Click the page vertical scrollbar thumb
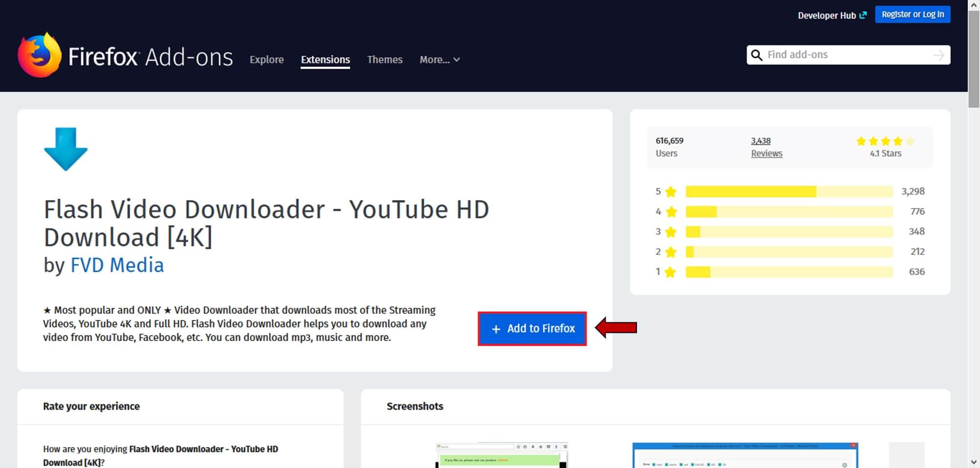The image size is (980, 468). [x=974, y=59]
